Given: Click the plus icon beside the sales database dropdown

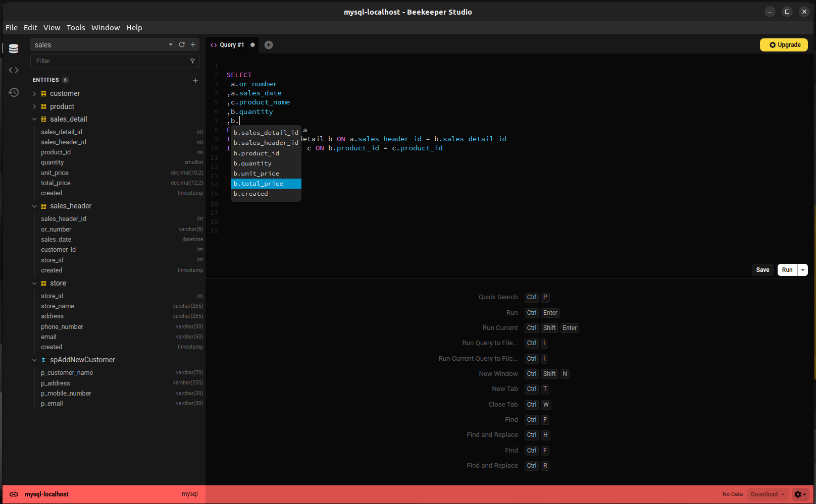Looking at the screenshot, I should (x=193, y=44).
